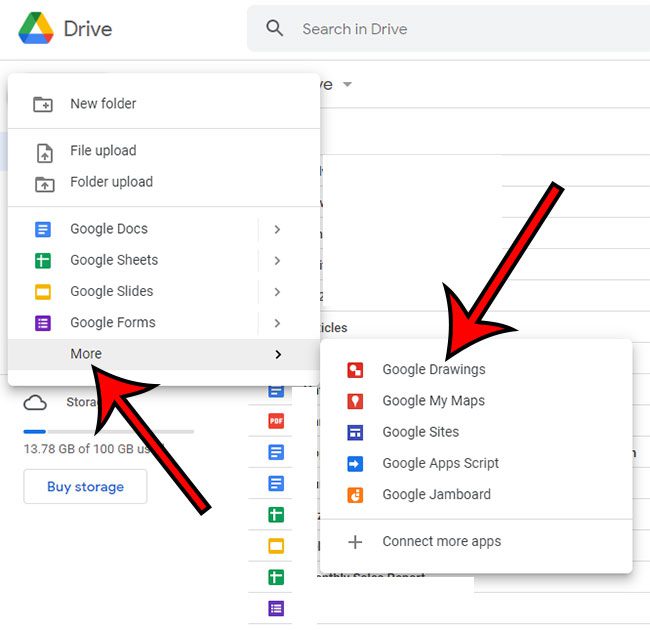Open the More submenu
Screen dimensions: 650x630
[x=164, y=354]
